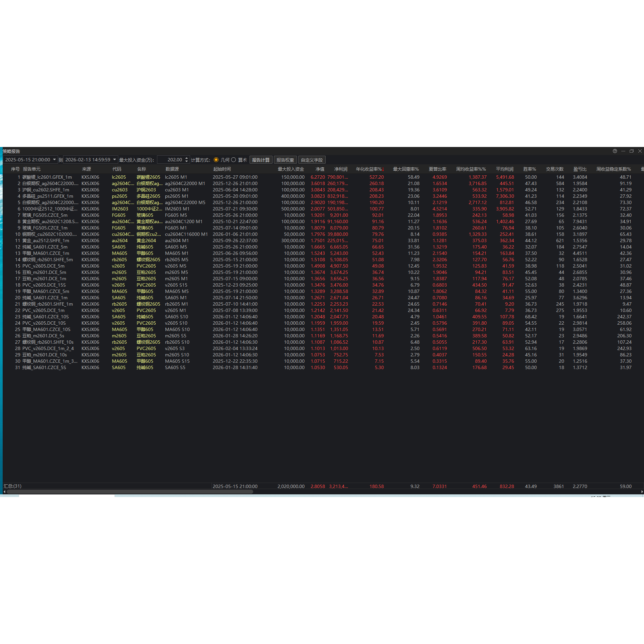This screenshot has height=644, width=644.
Task: Sort by the 胜率% column header
Action: click(x=529, y=169)
